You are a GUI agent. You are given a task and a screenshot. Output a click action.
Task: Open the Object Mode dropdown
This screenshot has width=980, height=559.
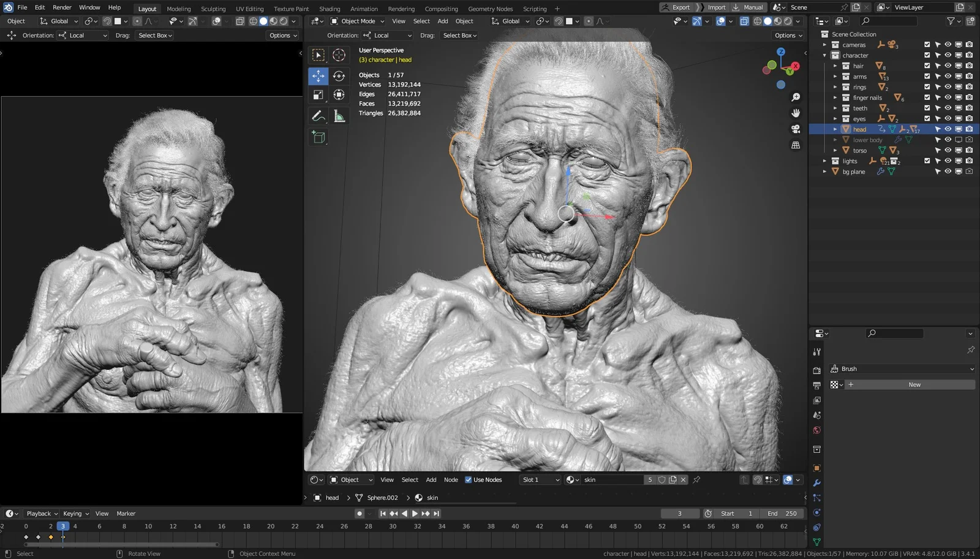(358, 21)
